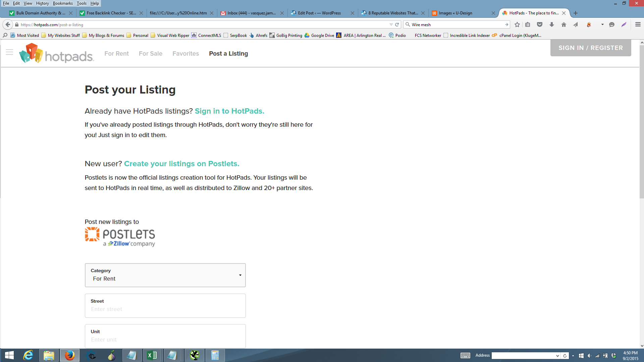This screenshot has height=362, width=644.
Task: Click the on-screen keyboard tray icon
Action: 465,356
